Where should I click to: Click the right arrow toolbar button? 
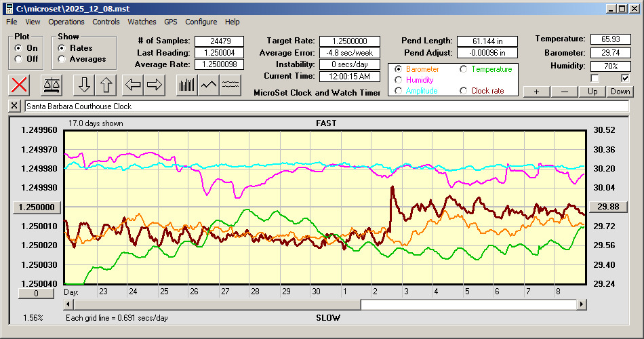154,85
